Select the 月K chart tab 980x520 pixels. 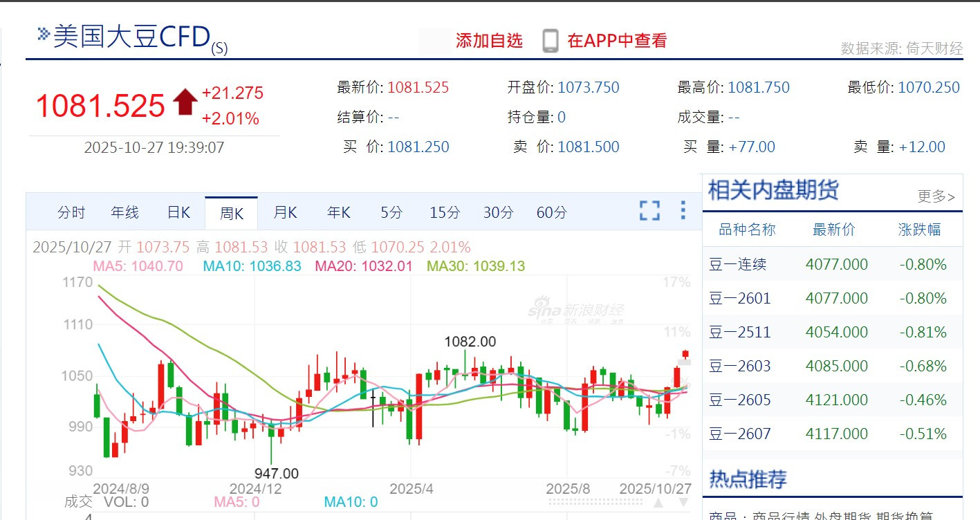pos(285,213)
